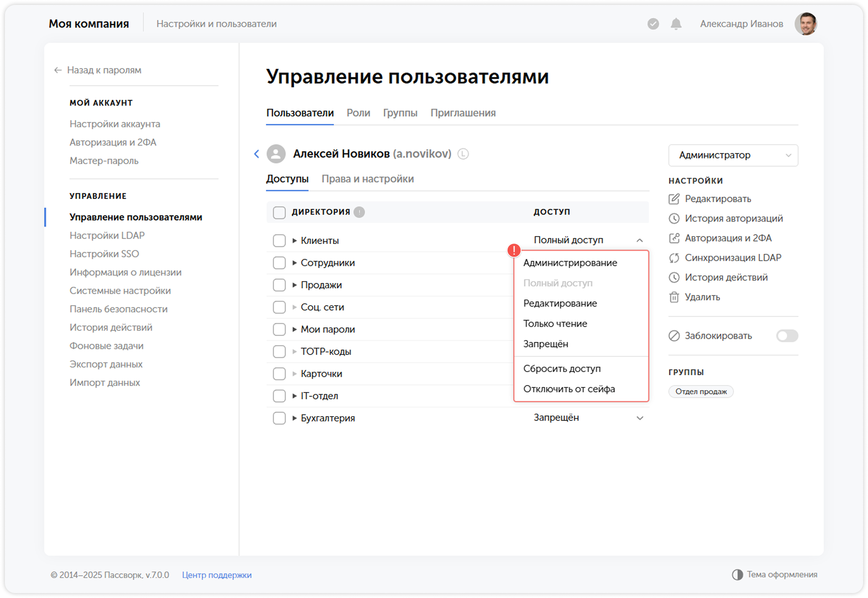Image resolution: width=868 pixels, height=598 pixels.
Task: Open the Администратор role dropdown
Action: tap(733, 155)
